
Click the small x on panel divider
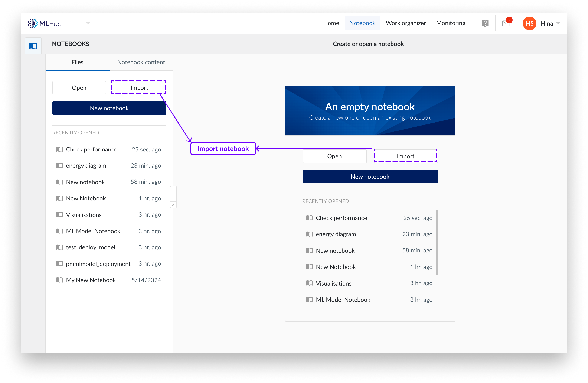(x=173, y=205)
